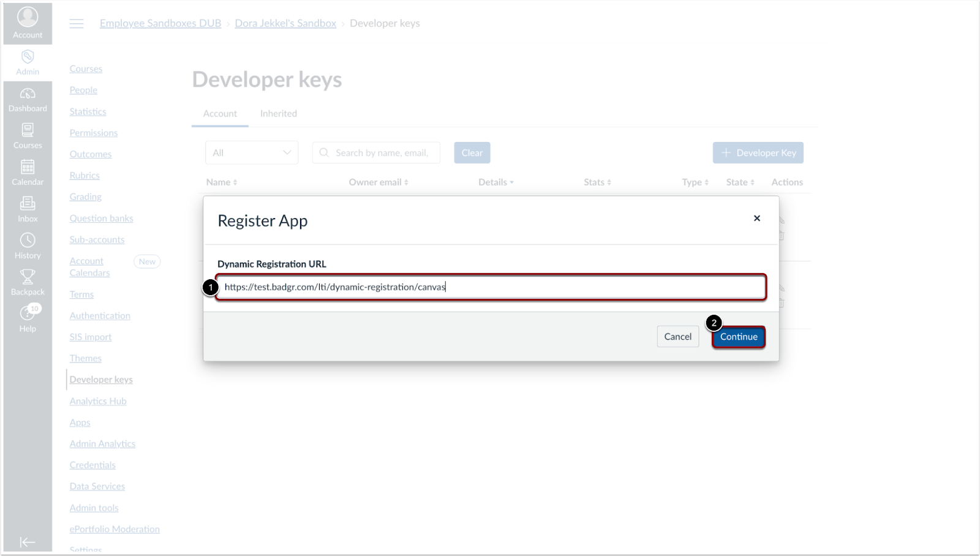Screen dimensions: 980x556
Task: Open the hamburger navigation menu
Action: (x=76, y=23)
